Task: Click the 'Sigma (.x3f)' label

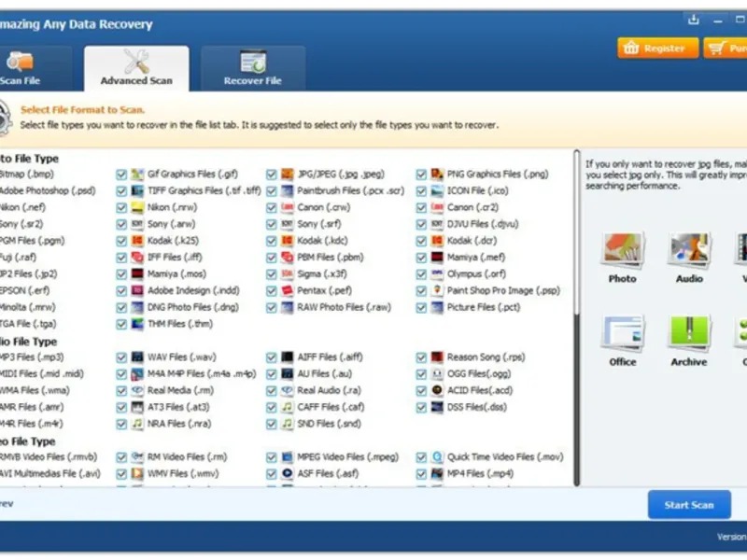Action: click(322, 274)
